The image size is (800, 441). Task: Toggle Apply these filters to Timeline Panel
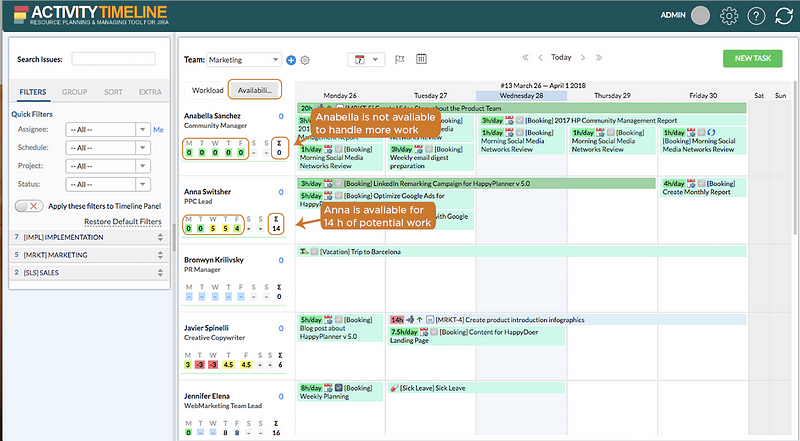click(x=29, y=206)
